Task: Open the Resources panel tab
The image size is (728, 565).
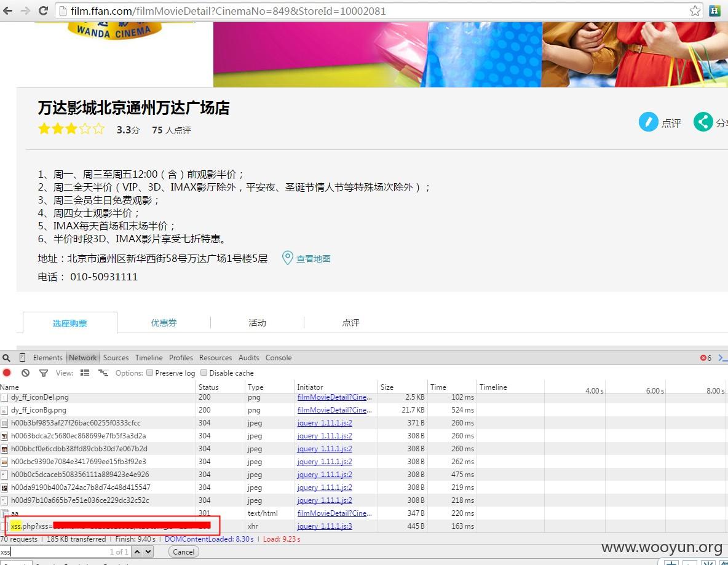Action: (x=215, y=357)
